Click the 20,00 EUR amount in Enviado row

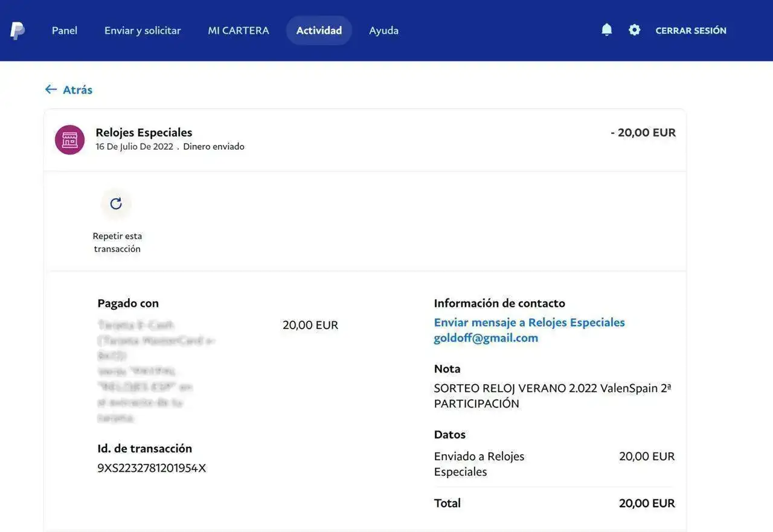point(647,456)
